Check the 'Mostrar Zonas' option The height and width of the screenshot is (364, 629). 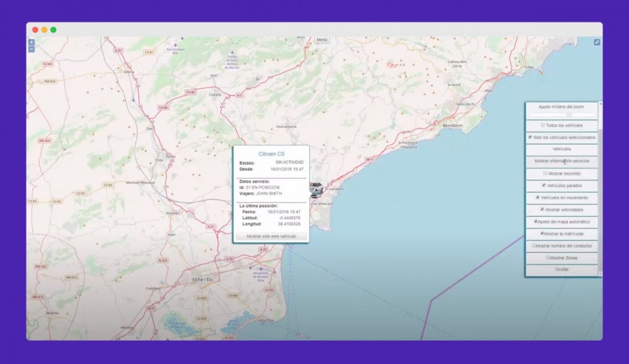tap(548, 257)
